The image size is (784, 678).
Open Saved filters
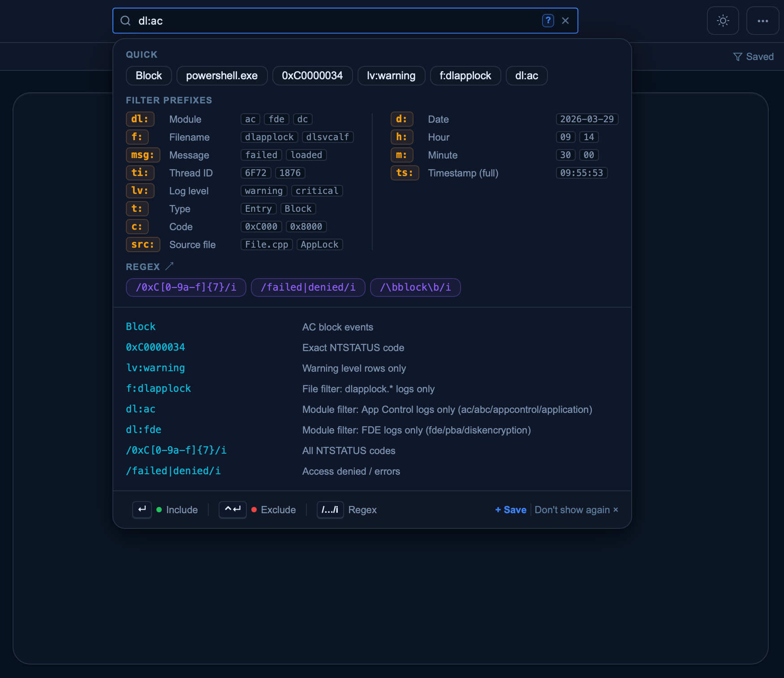[x=754, y=56]
